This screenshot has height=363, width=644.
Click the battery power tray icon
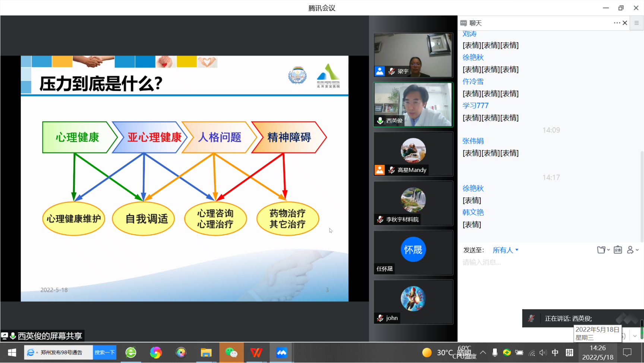coord(519,353)
